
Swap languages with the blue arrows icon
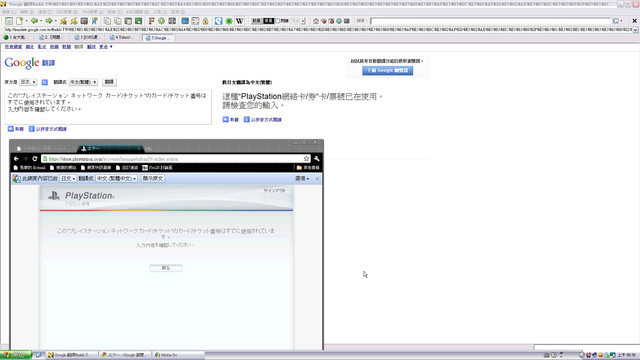point(44,82)
